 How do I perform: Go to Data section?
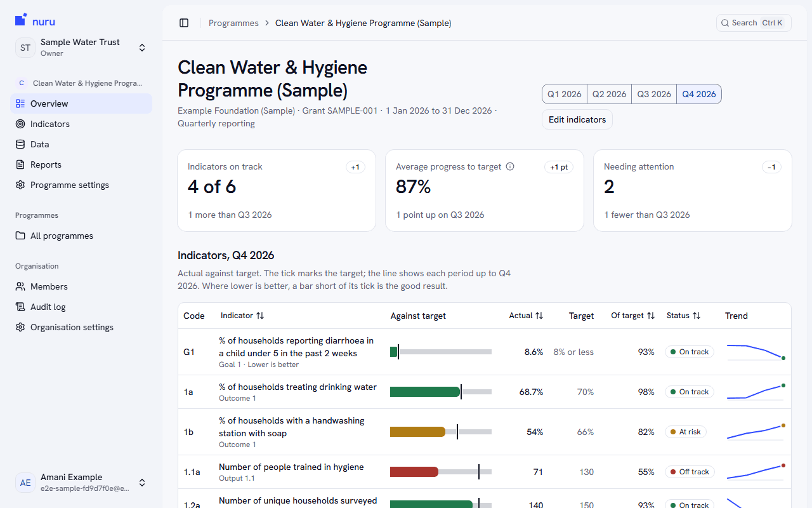pos(81,144)
